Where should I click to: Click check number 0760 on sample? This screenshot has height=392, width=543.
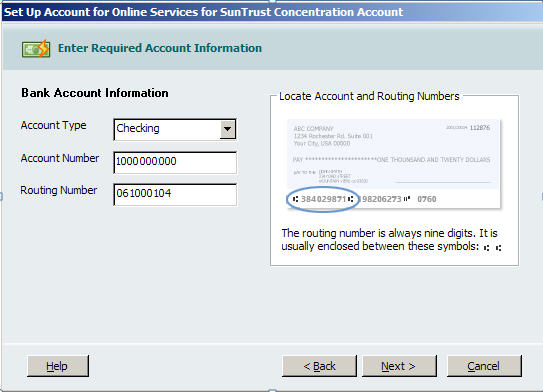427,199
